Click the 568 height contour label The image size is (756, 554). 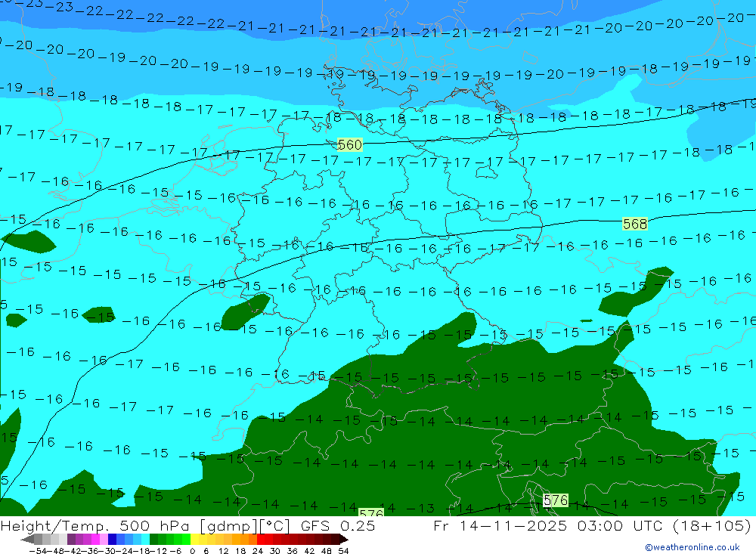tap(634, 224)
